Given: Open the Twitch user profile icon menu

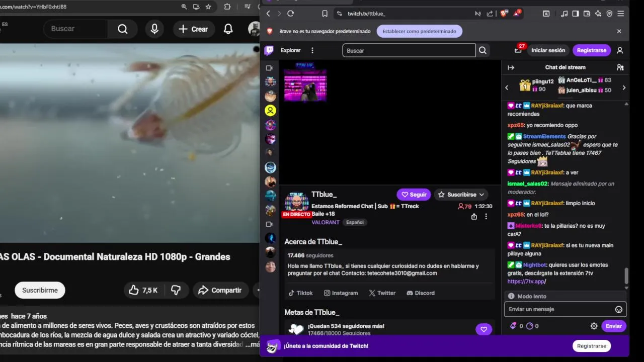Looking at the screenshot, I should pyautogui.click(x=620, y=50).
